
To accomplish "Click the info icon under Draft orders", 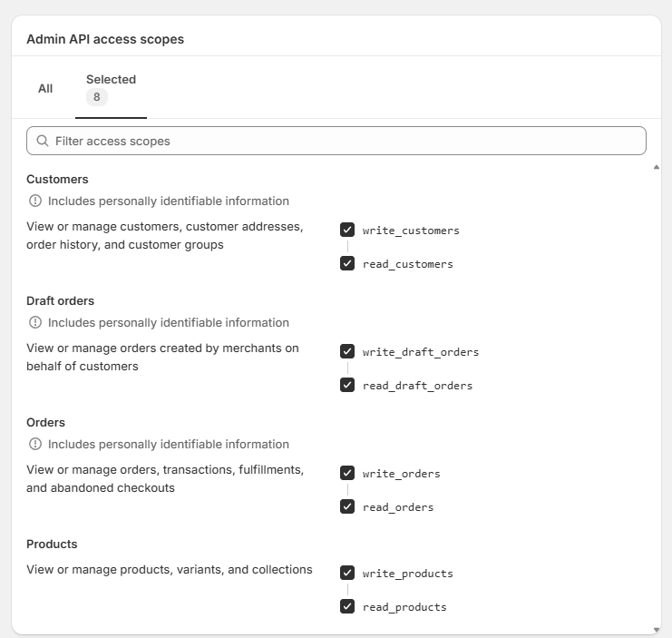I will 35,322.
